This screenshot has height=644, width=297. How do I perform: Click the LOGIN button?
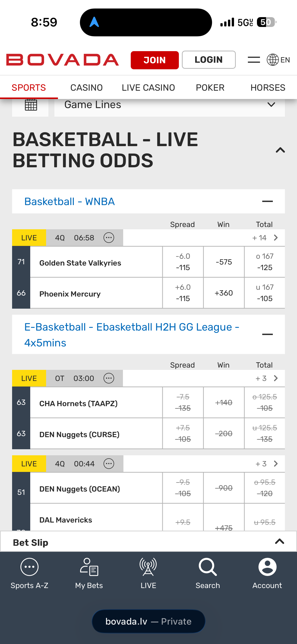coord(209,60)
